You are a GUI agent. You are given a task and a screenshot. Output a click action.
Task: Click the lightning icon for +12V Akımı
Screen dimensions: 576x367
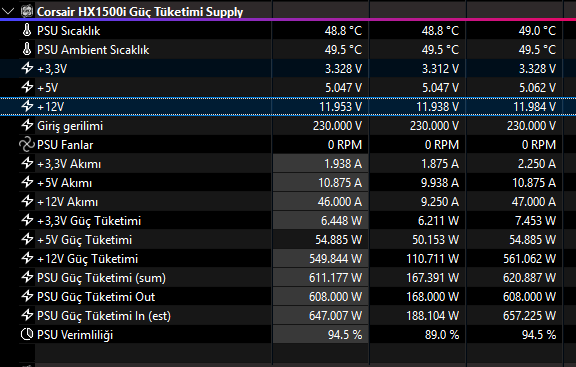[27, 202]
